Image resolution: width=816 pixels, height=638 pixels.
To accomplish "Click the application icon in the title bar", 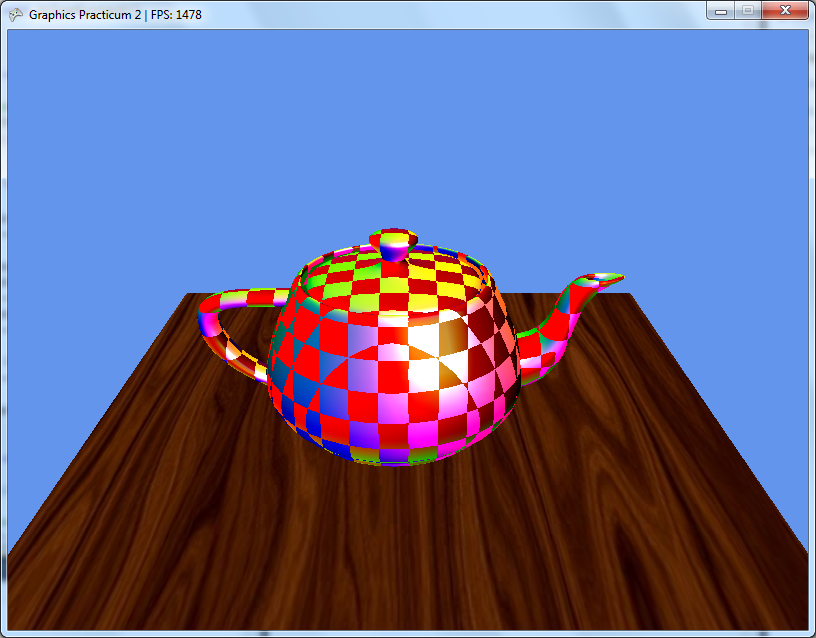I will click(16, 15).
